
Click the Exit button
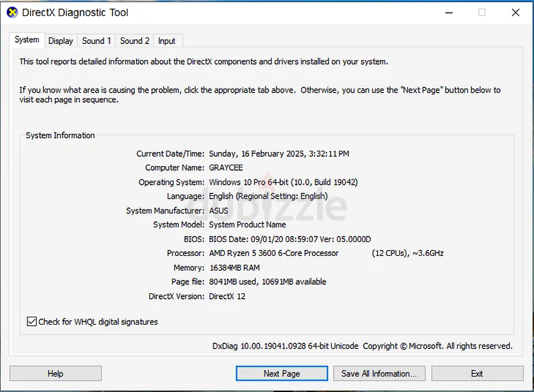coord(477,373)
